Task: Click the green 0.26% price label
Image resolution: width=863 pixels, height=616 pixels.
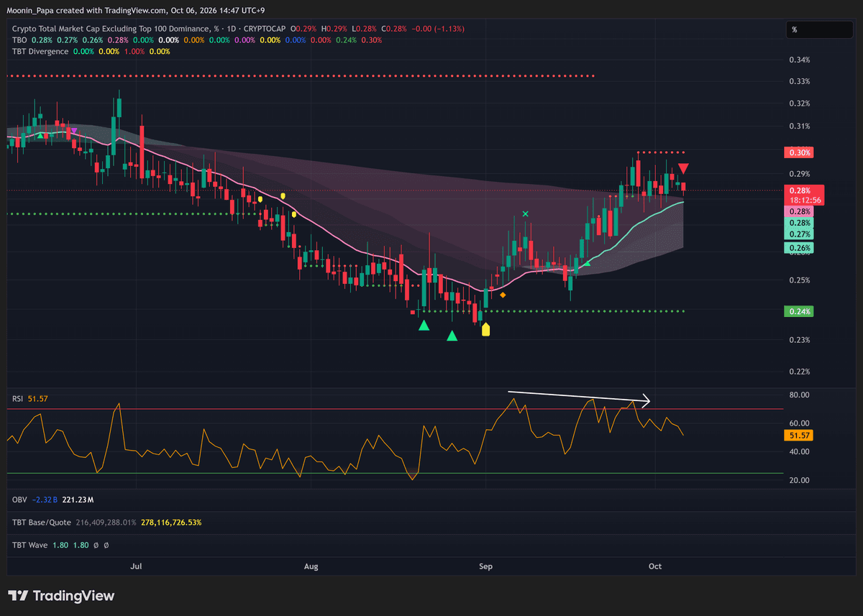Action: [x=800, y=248]
